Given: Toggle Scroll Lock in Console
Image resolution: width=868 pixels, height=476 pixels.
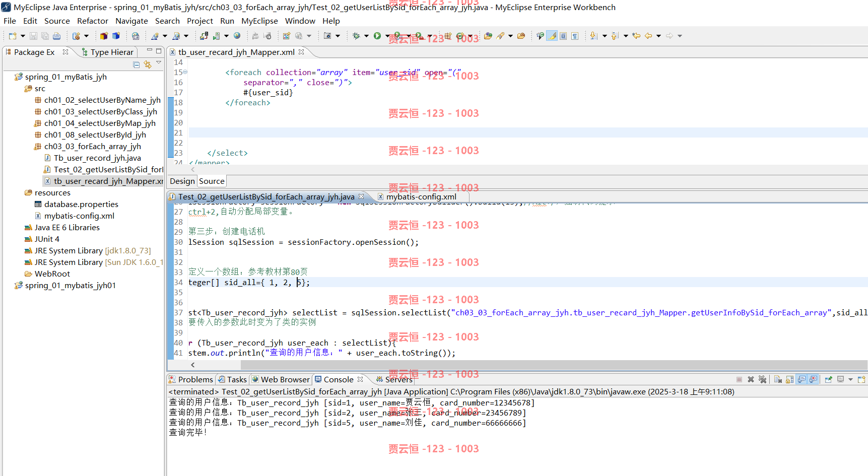Looking at the screenshot, I should click(x=789, y=379).
